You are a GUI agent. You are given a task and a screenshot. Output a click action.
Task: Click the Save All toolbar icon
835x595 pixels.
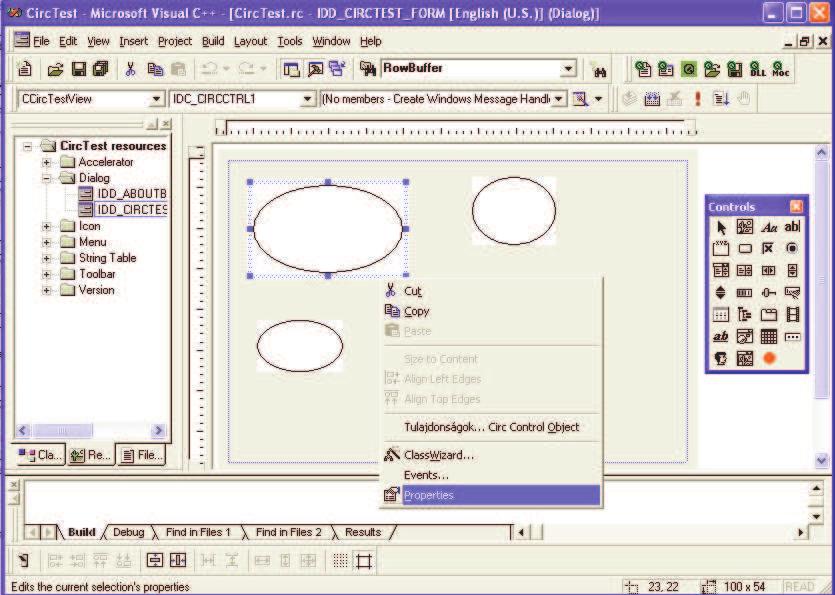[x=100, y=69]
